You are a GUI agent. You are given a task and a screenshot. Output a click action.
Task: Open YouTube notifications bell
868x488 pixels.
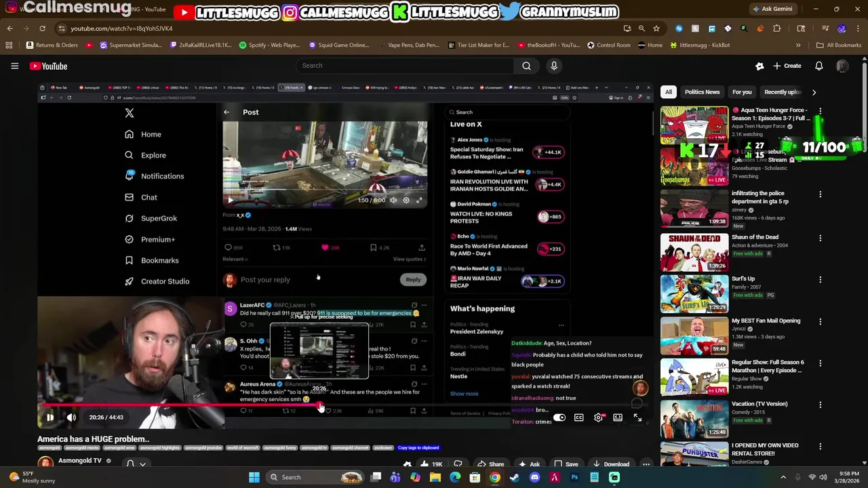[x=818, y=66]
